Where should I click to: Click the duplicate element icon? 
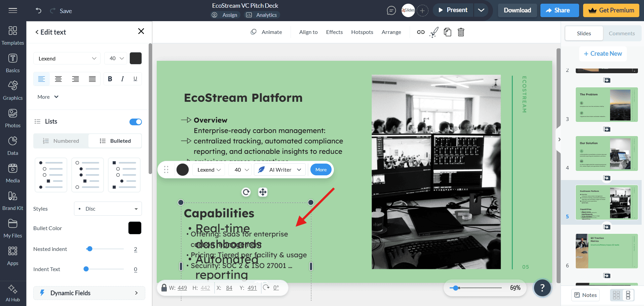[x=448, y=32]
